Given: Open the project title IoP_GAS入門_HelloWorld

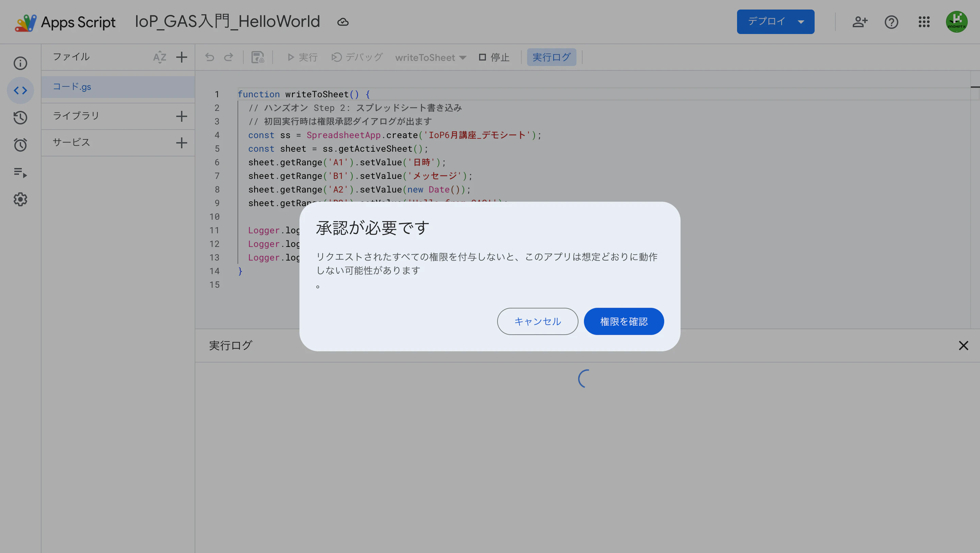Looking at the screenshot, I should 228,22.
